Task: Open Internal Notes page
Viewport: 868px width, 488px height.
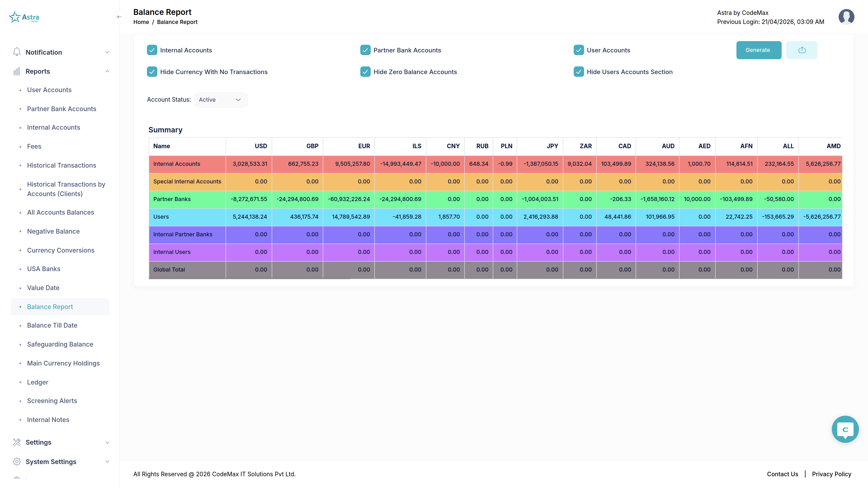Action: pyautogui.click(x=48, y=420)
